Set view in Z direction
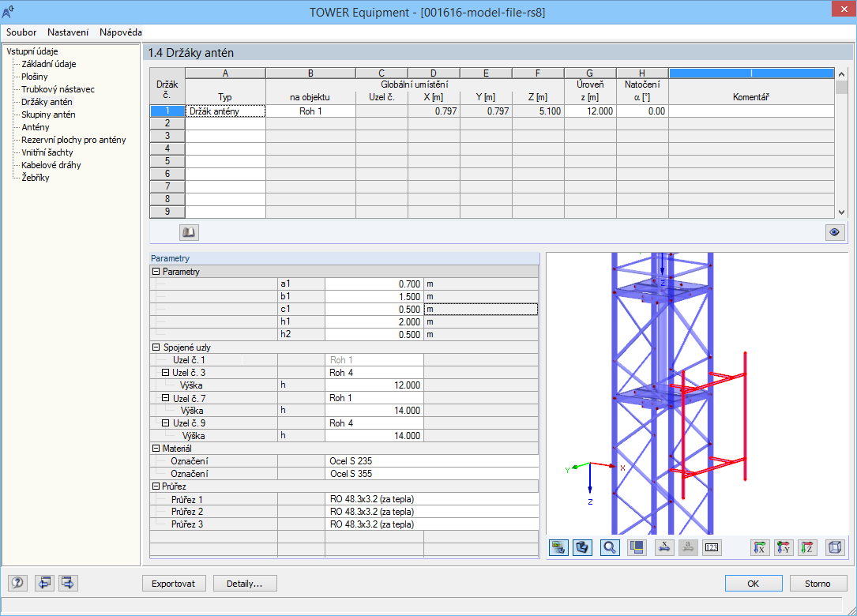Screen dimensions: 857x616 point(807,547)
